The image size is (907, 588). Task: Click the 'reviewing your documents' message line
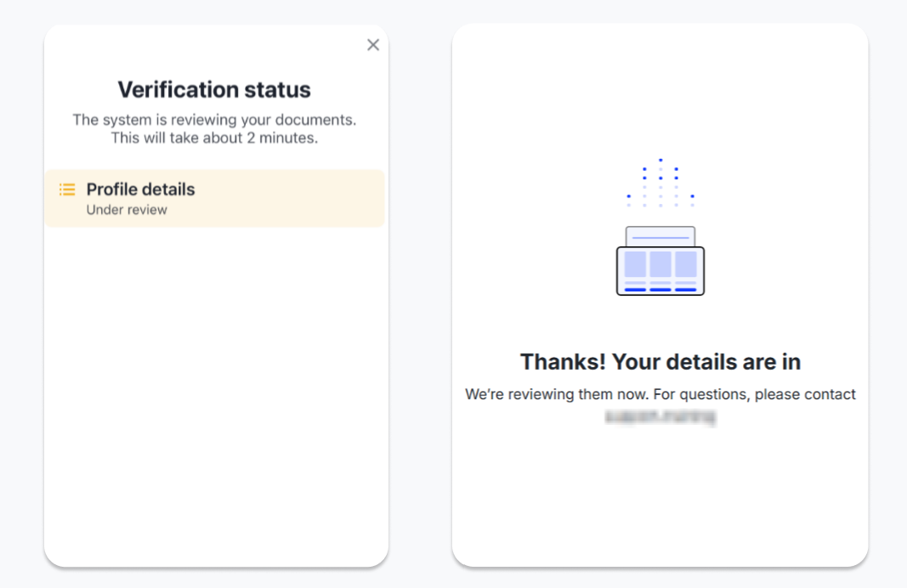(x=214, y=120)
